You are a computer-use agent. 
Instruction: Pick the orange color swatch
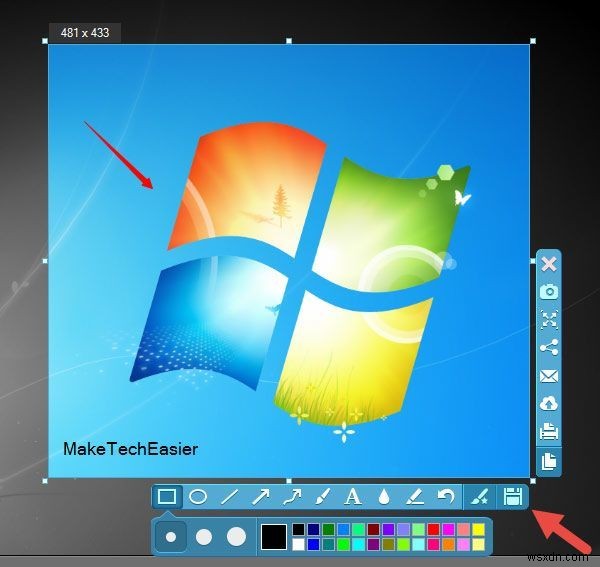click(448, 544)
